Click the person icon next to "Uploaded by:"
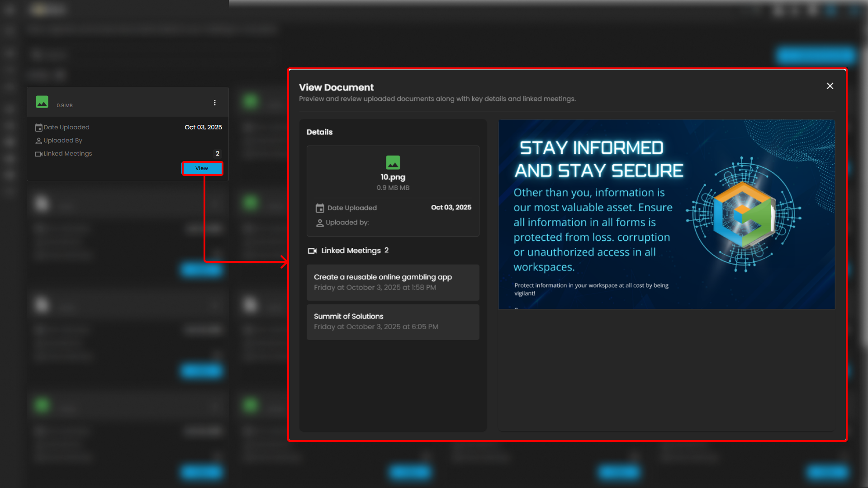This screenshot has width=868, height=488. (x=320, y=223)
